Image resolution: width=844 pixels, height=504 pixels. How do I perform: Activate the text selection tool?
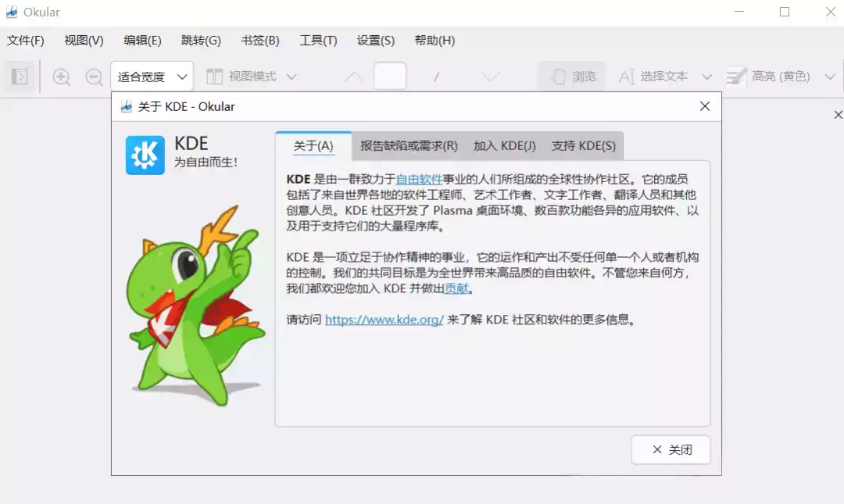pos(653,77)
